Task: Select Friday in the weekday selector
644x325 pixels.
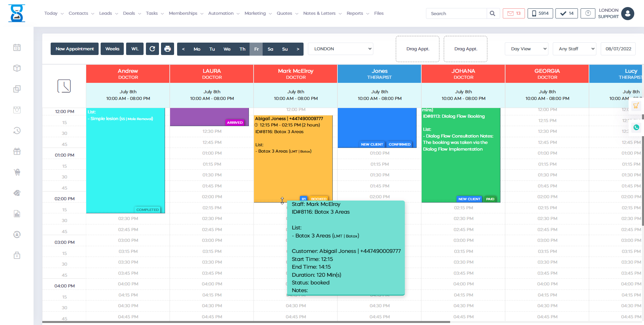Action: click(256, 49)
